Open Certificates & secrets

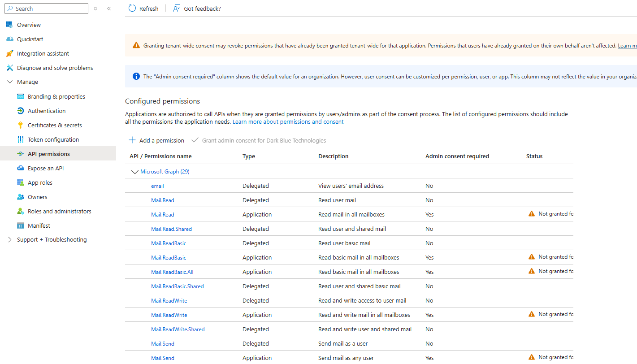[55, 125]
